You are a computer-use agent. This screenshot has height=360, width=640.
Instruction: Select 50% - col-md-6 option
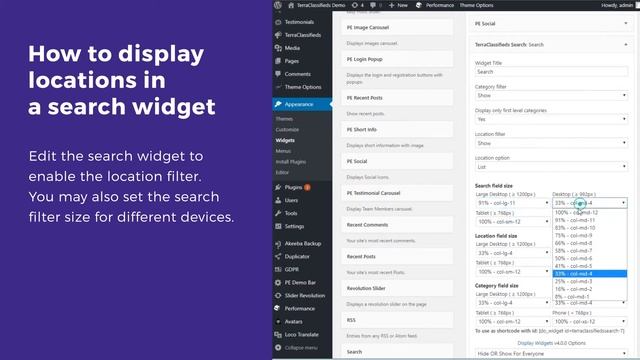point(590,258)
